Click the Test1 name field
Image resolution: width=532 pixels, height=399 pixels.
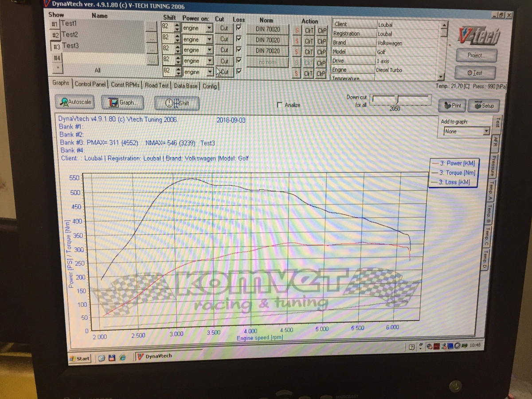[102, 24]
